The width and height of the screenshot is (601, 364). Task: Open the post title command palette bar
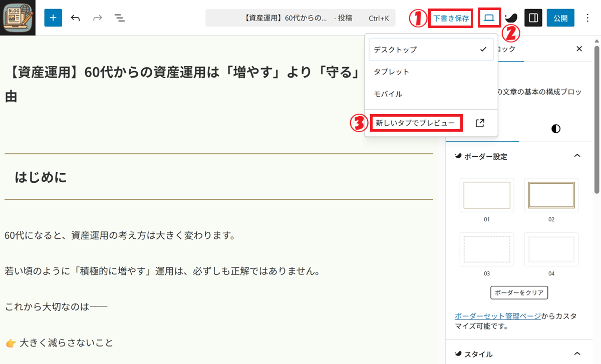[x=300, y=18]
